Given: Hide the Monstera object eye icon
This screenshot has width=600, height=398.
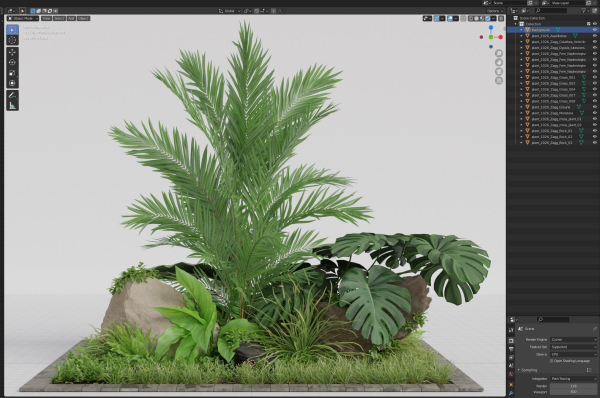Looking at the screenshot, I should 595,113.
